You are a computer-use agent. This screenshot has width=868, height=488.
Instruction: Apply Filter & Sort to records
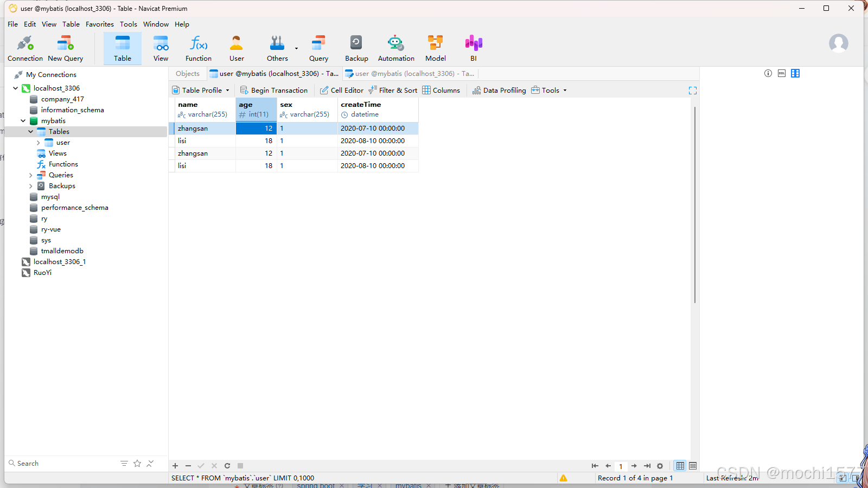pyautogui.click(x=393, y=90)
